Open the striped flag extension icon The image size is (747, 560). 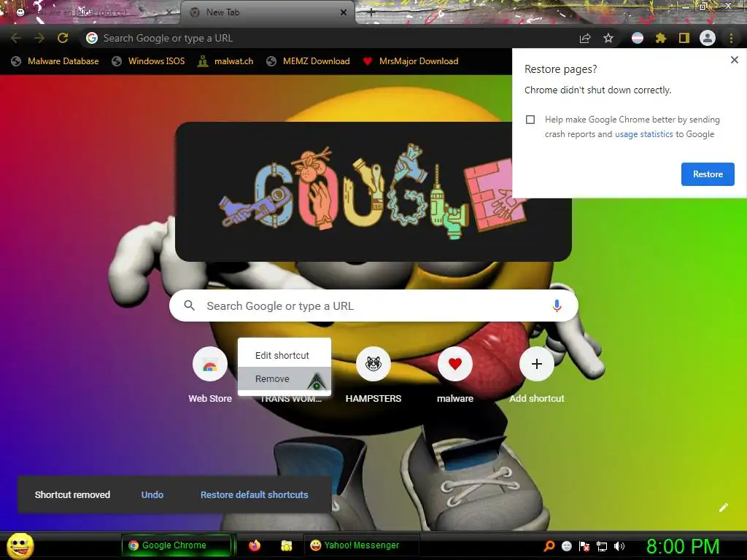[x=638, y=38]
